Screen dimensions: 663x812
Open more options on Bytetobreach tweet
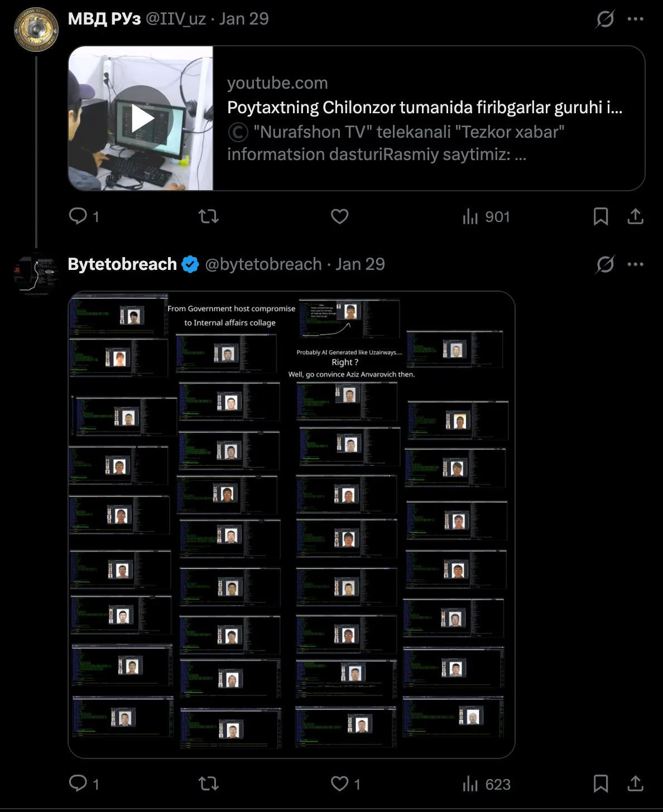point(635,264)
